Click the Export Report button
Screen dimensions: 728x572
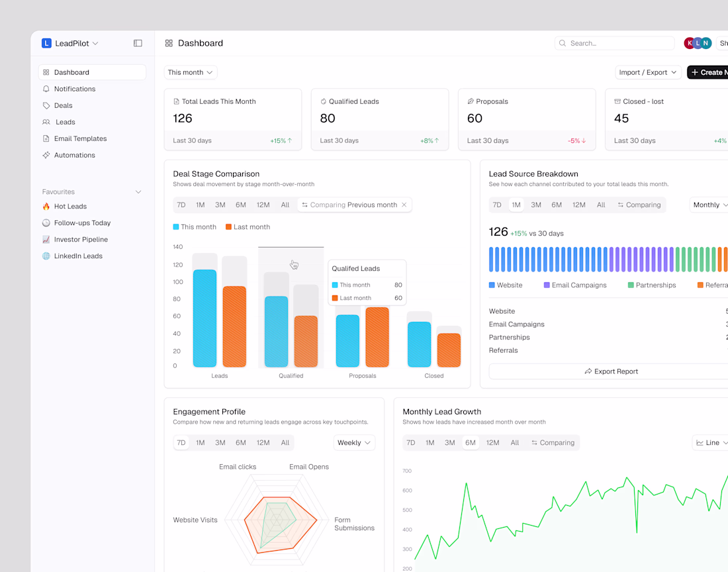(x=611, y=371)
